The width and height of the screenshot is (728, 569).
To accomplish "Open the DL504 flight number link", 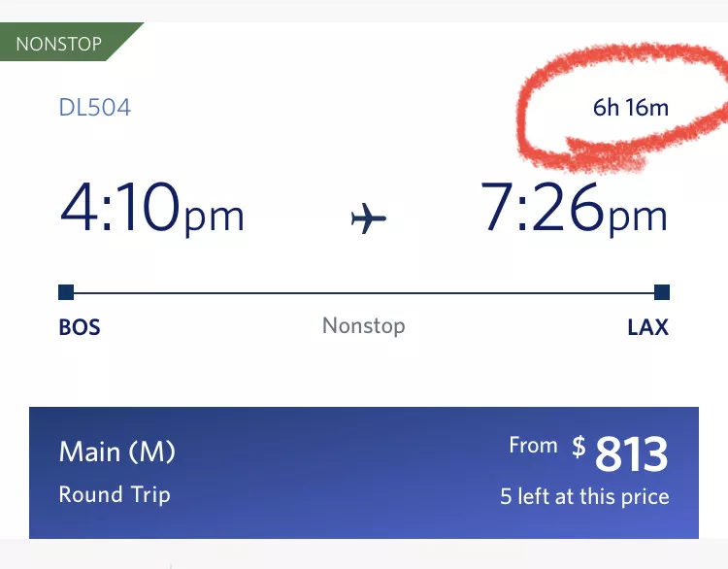I will pyautogui.click(x=95, y=107).
